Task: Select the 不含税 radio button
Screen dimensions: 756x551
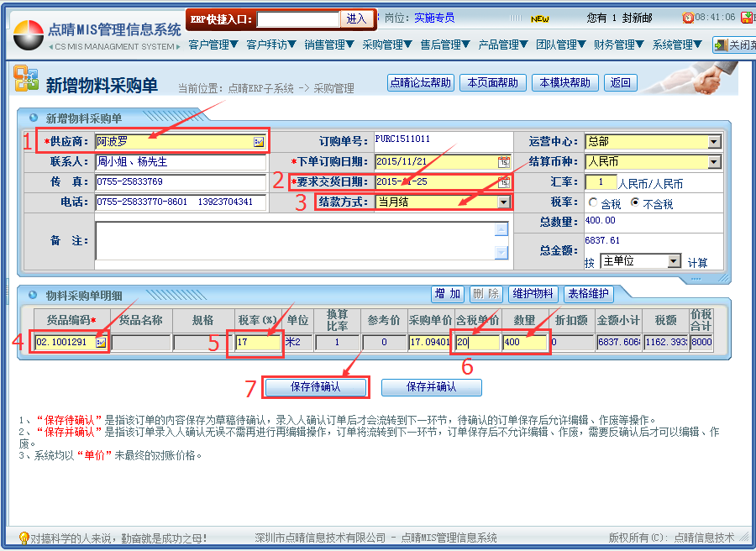Action: [635, 203]
